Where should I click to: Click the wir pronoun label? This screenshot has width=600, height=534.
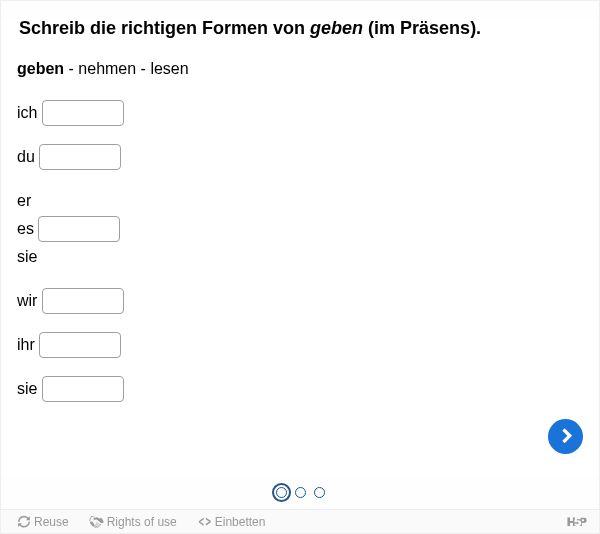click(27, 301)
